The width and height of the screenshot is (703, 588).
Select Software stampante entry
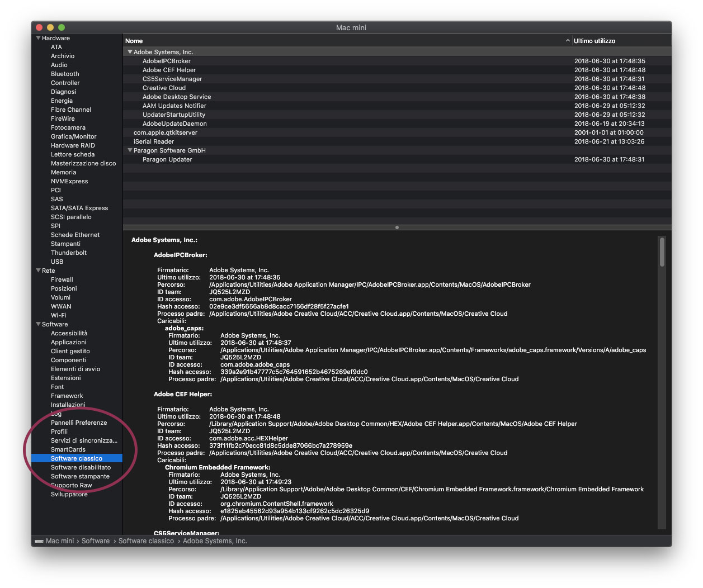click(x=81, y=476)
